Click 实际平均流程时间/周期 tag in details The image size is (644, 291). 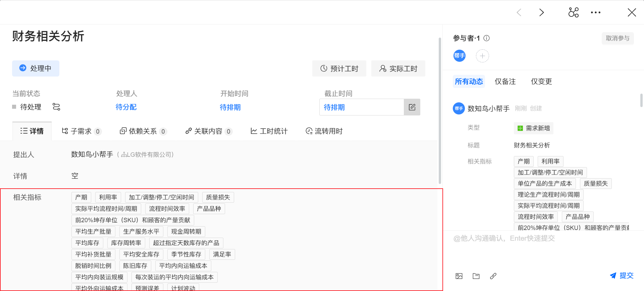click(x=106, y=209)
